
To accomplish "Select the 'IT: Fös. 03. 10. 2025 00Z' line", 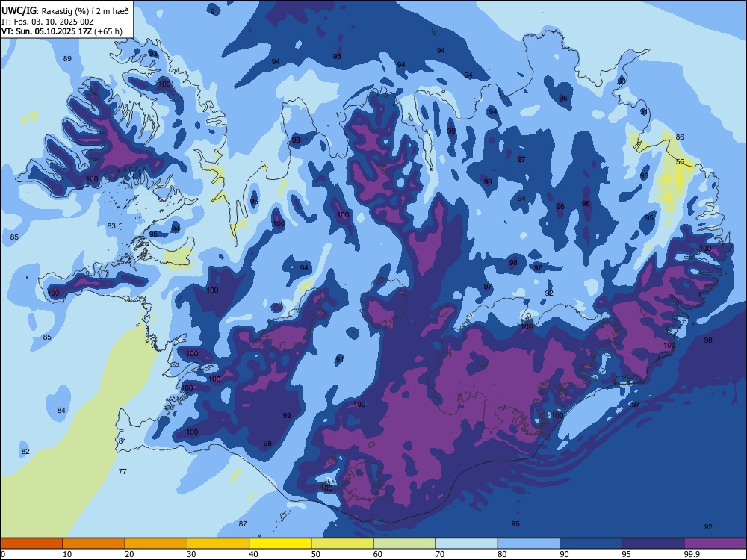I will pos(48,22).
